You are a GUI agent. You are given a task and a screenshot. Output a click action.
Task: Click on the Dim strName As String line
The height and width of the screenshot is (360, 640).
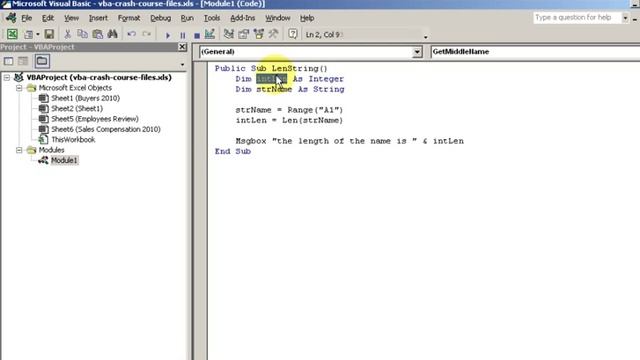click(290, 89)
